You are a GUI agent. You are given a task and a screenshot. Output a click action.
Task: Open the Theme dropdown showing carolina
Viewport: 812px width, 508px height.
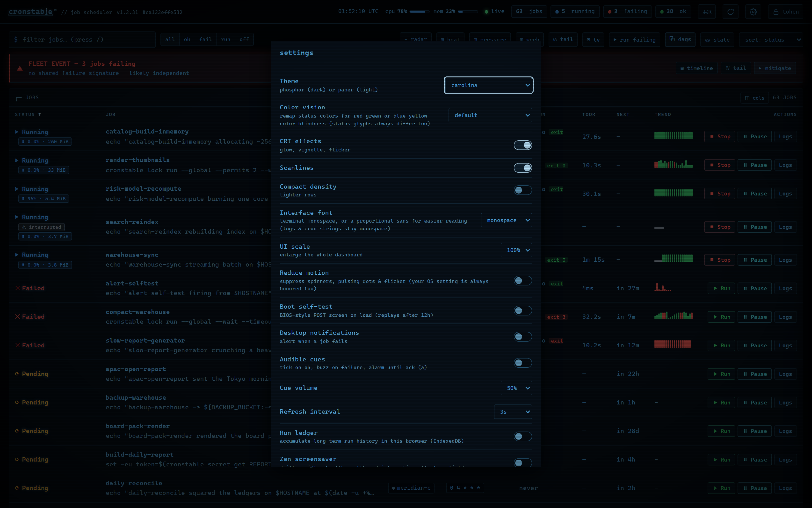(x=489, y=85)
